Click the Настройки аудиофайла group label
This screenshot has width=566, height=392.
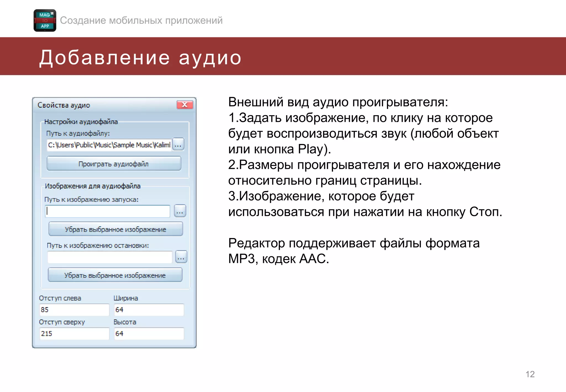click(x=81, y=122)
